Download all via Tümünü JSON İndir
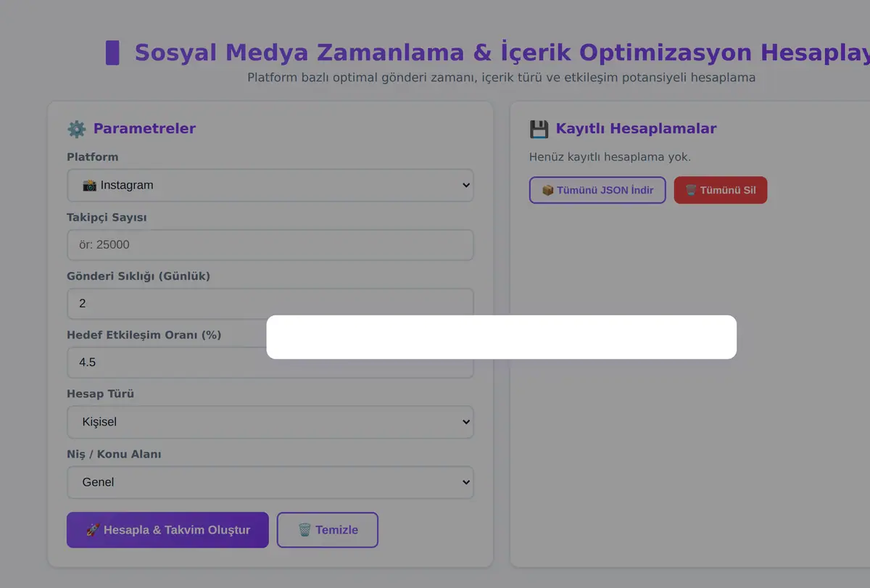 [597, 190]
